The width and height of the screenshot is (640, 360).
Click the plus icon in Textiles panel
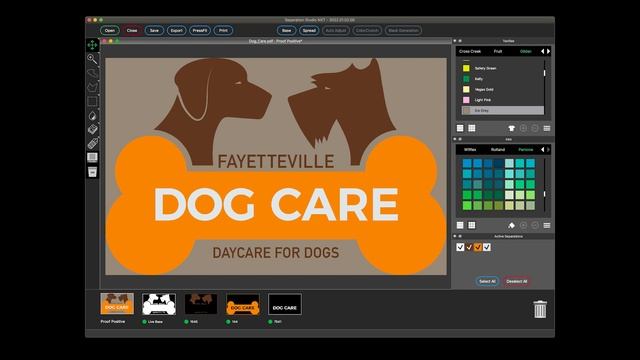pos(523,128)
